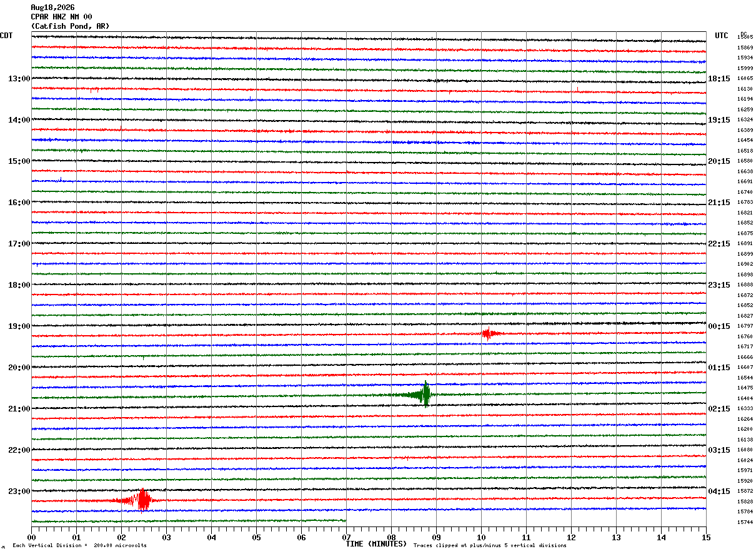Click the CDT column header
The width and height of the screenshot is (756, 554).
[x=6, y=36]
